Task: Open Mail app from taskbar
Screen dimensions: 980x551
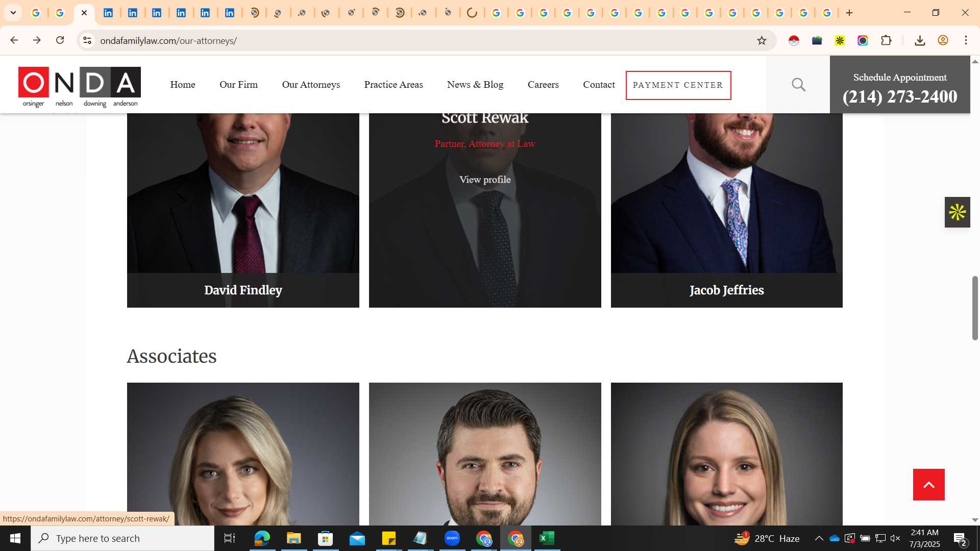Action: pos(357,538)
